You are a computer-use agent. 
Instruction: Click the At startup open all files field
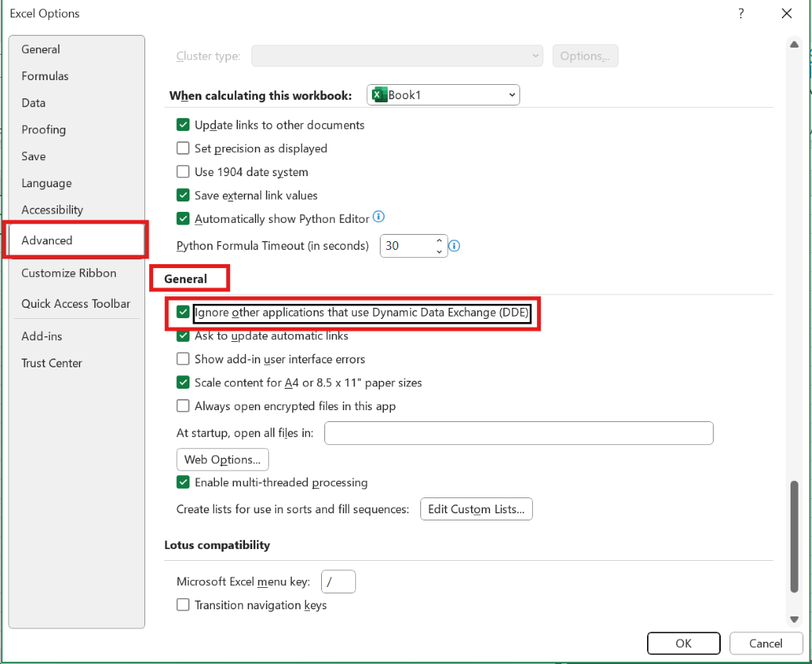point(519,433)
